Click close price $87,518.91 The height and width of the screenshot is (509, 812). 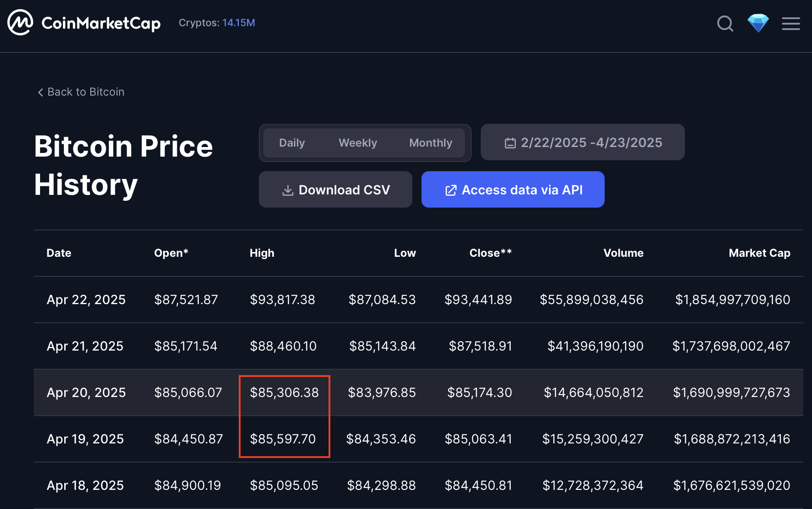[x=480, y=346]
